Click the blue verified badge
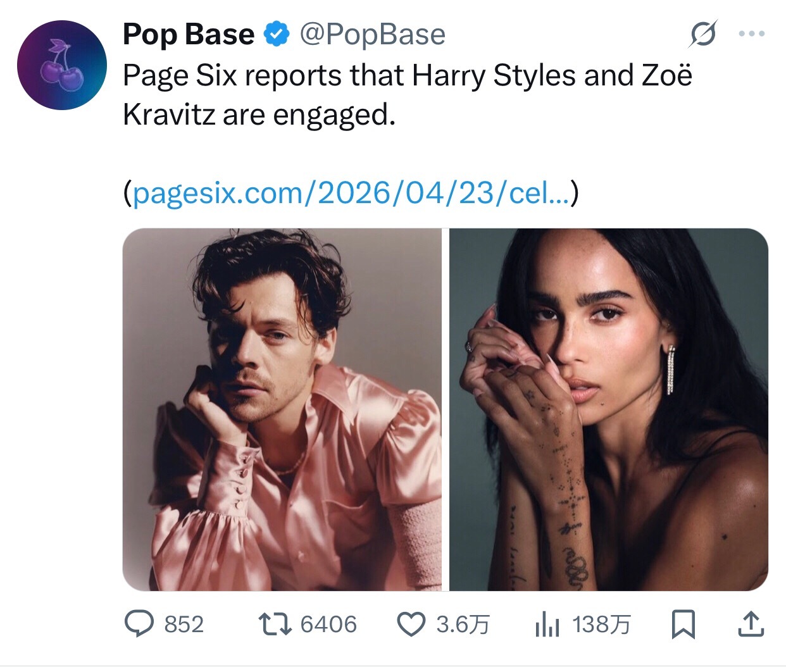 [276, 34]
